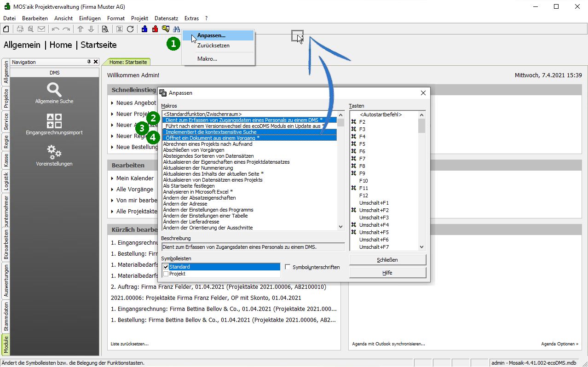The image size is (588, 367).
Task: Click the Hilfe button in the dialog
Action: 387,273
